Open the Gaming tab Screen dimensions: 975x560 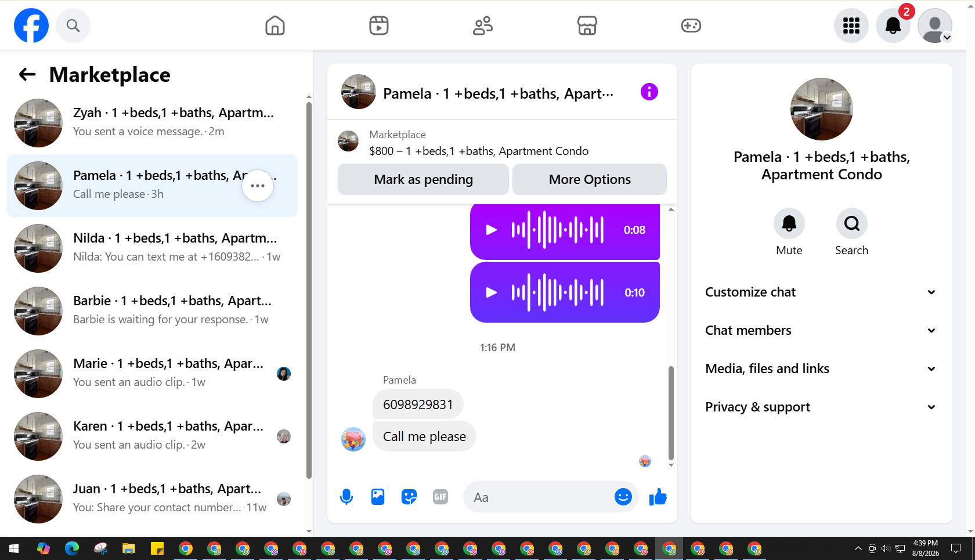pos(691,26)
